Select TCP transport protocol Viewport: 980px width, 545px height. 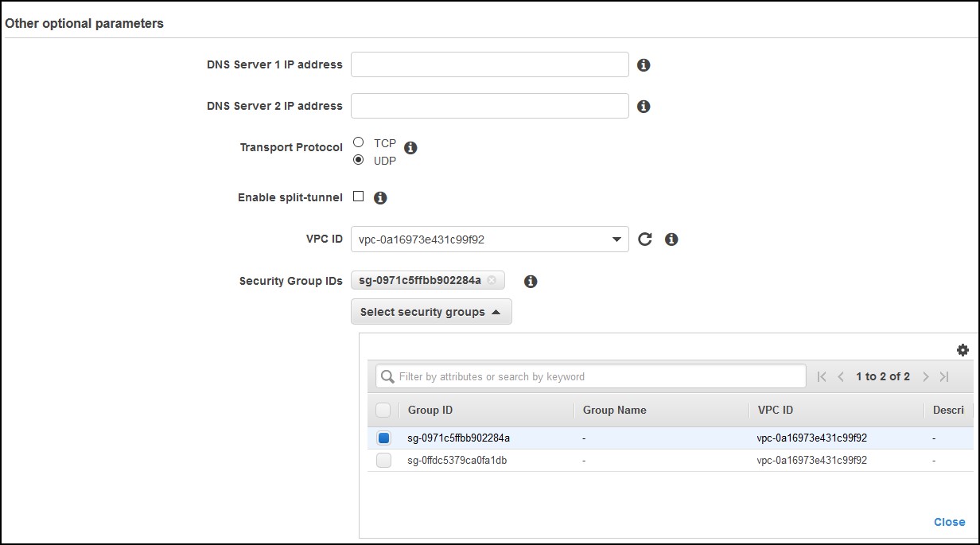coord(358,142)
